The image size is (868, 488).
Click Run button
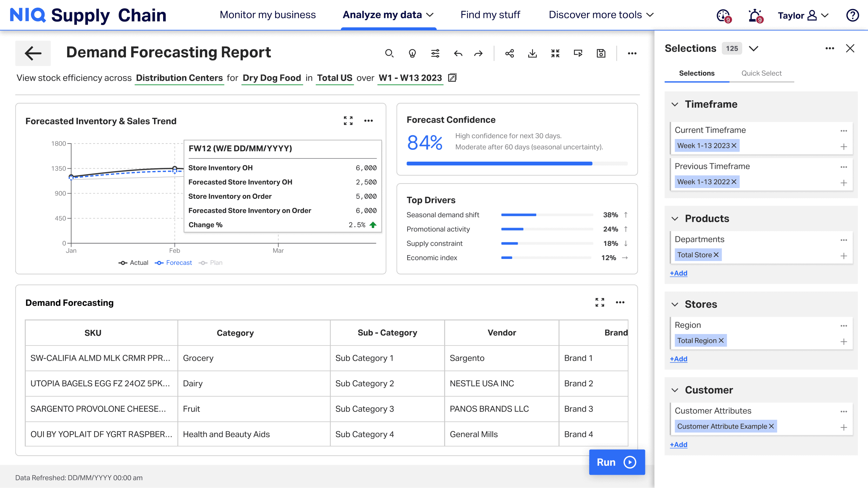click(617, 462)
